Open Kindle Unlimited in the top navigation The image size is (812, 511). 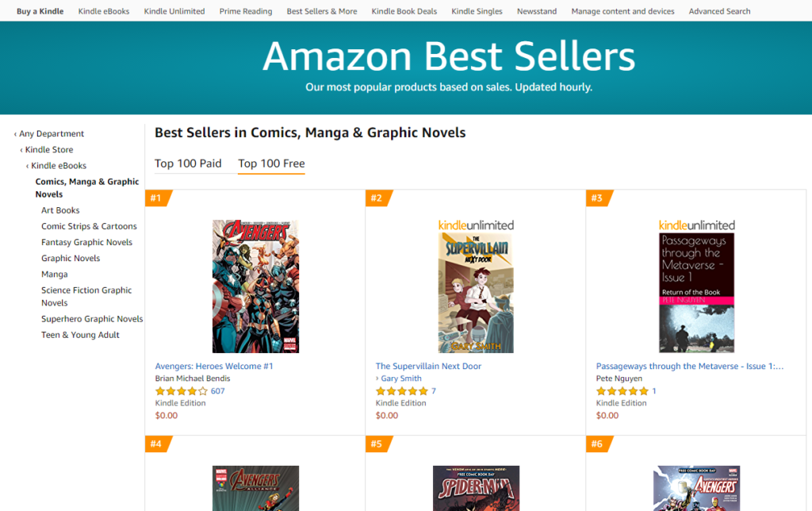(x=174, y=11)
